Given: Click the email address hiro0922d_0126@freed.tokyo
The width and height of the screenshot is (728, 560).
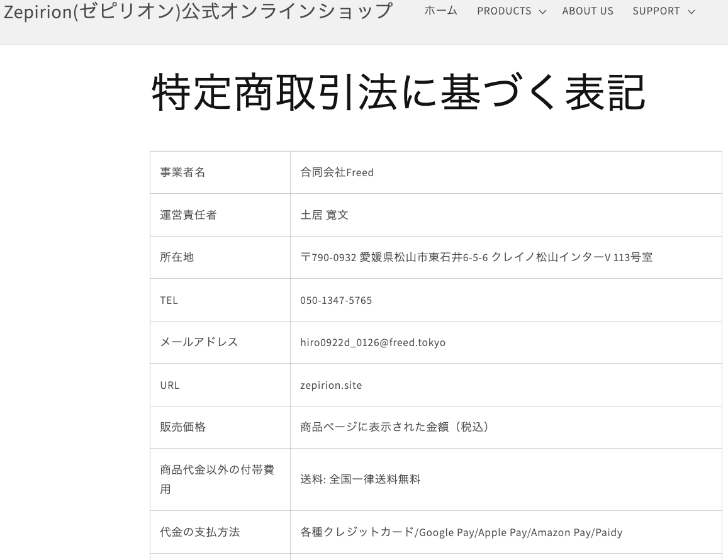Looking at the screenshot, I should [x=372, y=342].
